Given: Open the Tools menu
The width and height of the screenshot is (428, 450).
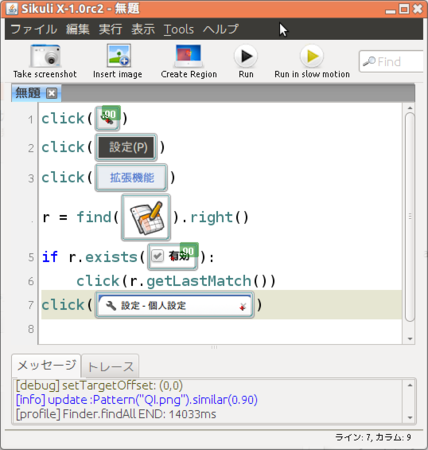Looking at the screenshot, I should click(x=179, y=29).
